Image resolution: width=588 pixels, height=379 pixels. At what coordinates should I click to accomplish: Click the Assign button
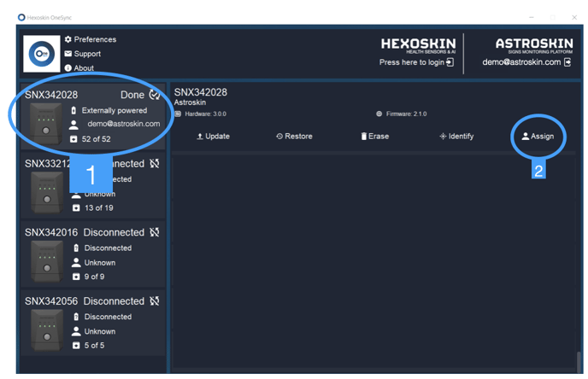pyautogui.click(x=538, y=137)
